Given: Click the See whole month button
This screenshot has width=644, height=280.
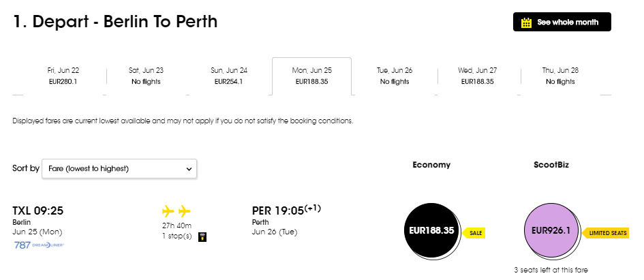Looking at the screenshot, I should point(562,22).
